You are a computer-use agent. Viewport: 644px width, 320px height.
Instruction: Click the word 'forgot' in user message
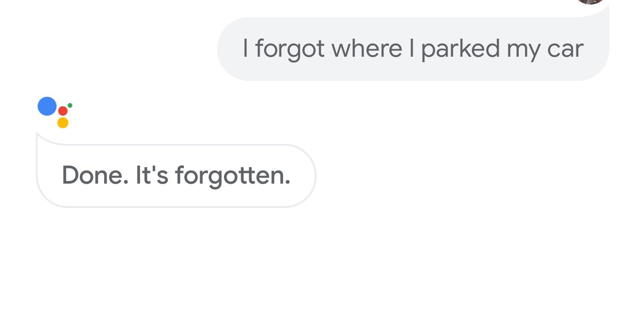pos(290,49)
